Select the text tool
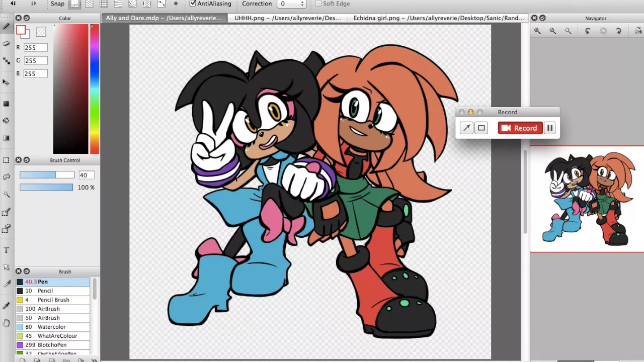 (6, 250)
